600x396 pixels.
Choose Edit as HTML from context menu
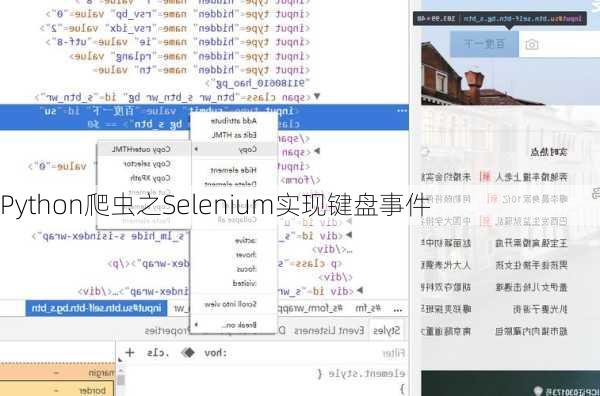click(233, 135)
